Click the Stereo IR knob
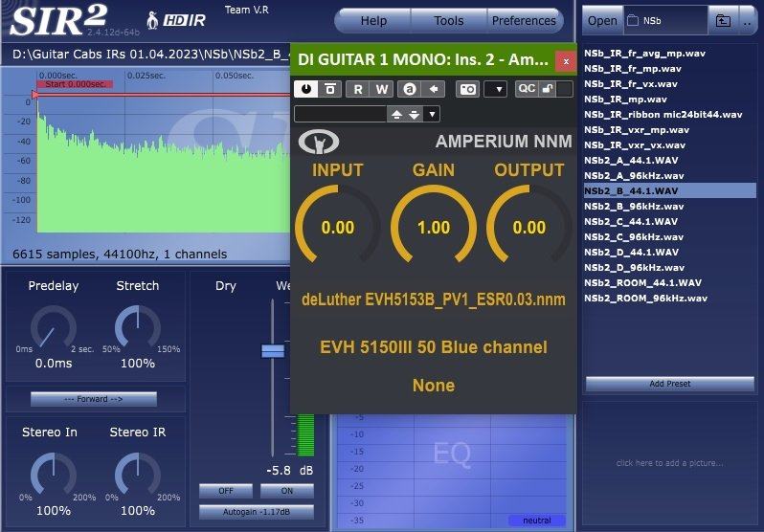The width and height of the screenshot is (764, 532). pyautogui.click(x=138, y=475)
